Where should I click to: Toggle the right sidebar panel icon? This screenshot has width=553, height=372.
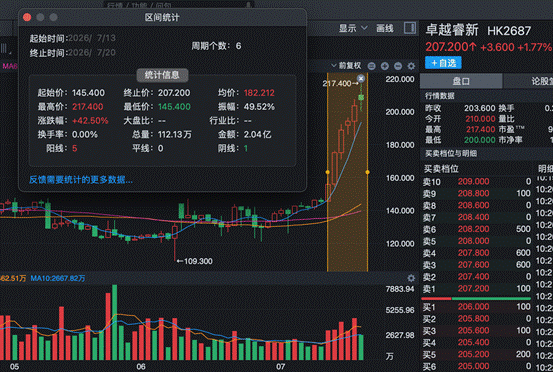410,28
